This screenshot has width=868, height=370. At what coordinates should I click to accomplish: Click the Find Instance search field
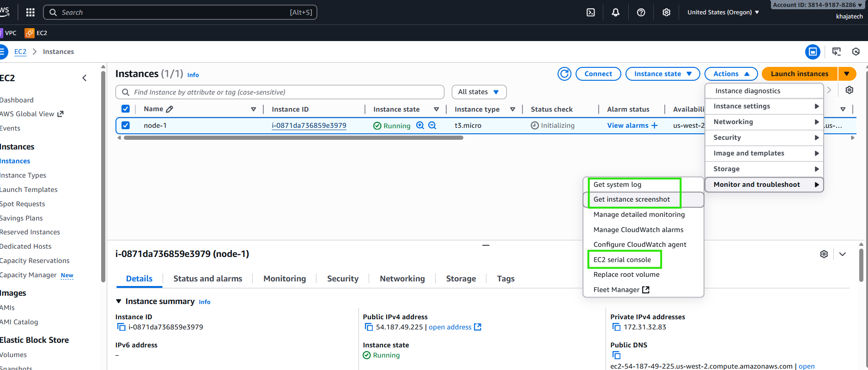click(x=280, y=92)
